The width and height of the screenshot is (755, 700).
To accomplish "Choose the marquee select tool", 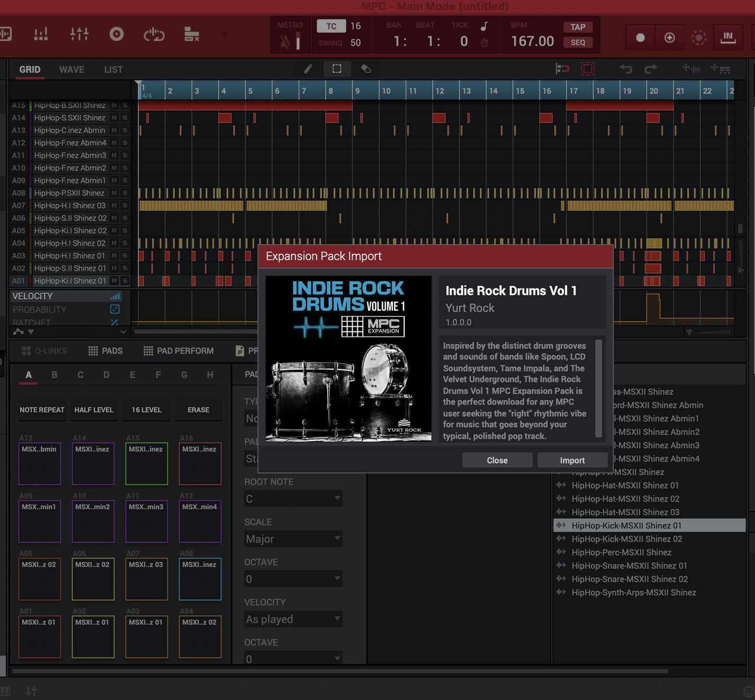I will (x=337, y=69).
